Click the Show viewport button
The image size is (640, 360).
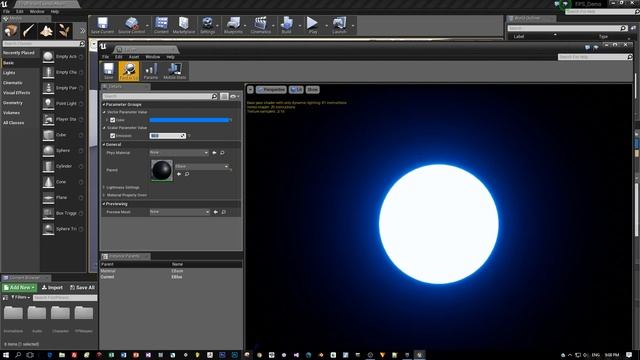pos(312,89)
